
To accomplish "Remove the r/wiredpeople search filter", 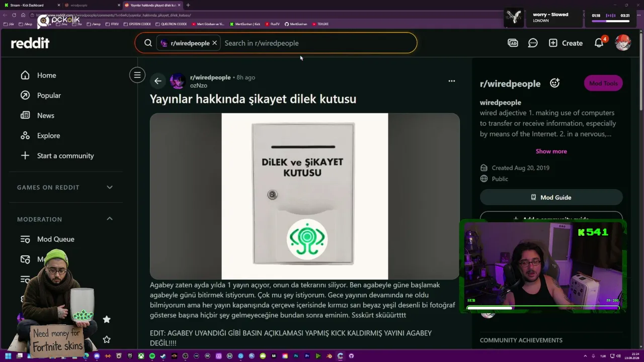I will 215,43.
